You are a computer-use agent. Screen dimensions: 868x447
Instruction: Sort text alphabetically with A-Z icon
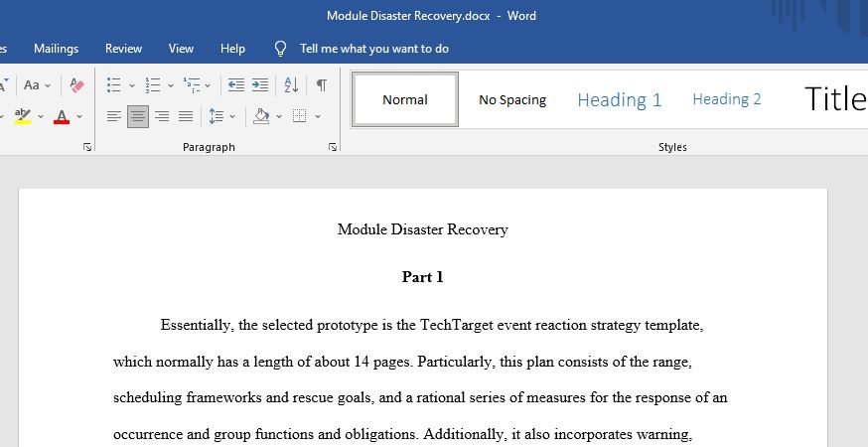(x=291, y=85)
